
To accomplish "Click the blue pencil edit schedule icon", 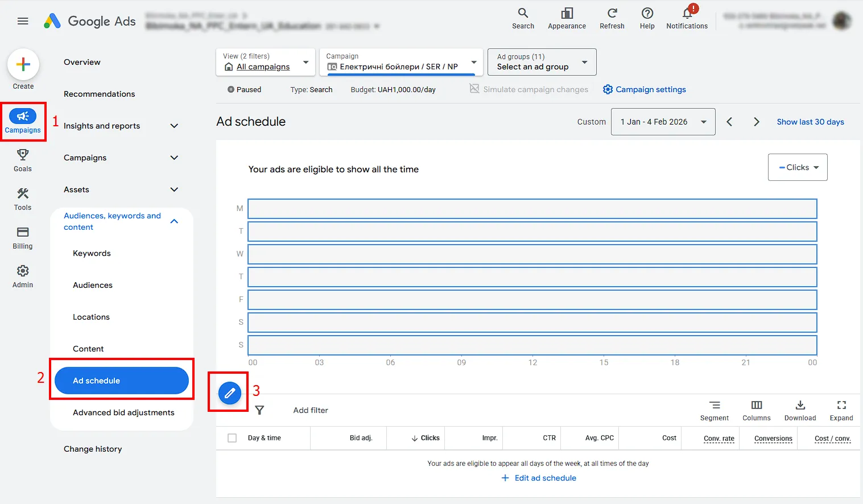I will pos(230,393).
